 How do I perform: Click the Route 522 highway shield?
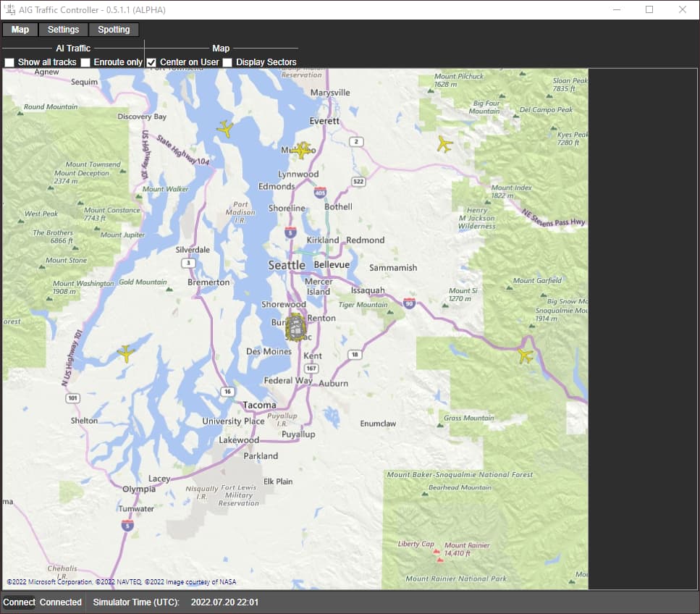(358, 181)
